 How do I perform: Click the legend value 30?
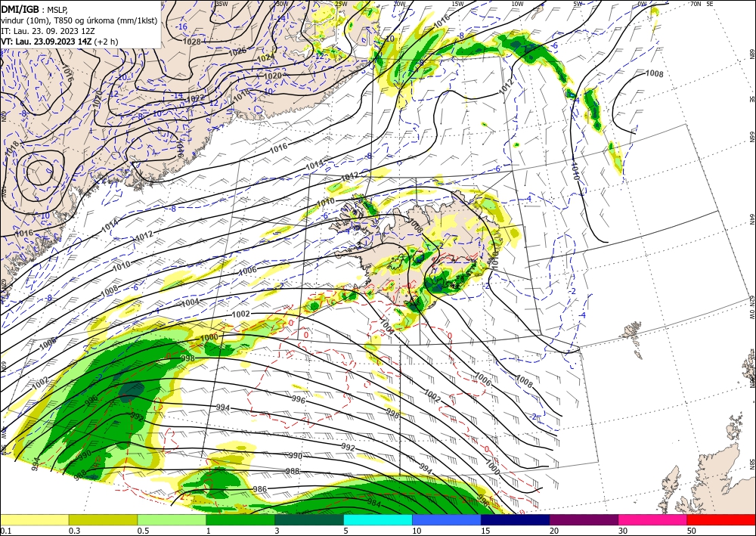click(622, 531)
